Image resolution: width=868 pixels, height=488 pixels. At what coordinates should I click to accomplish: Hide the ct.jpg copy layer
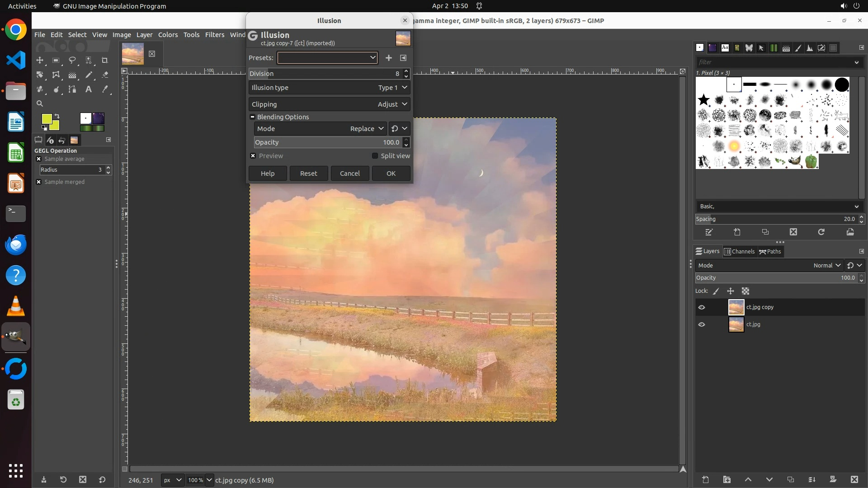click(702, 307)
